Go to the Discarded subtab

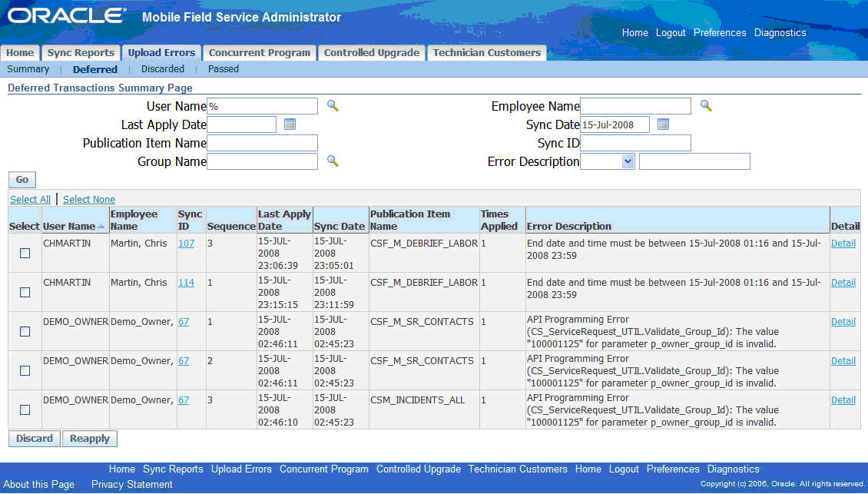163,68
